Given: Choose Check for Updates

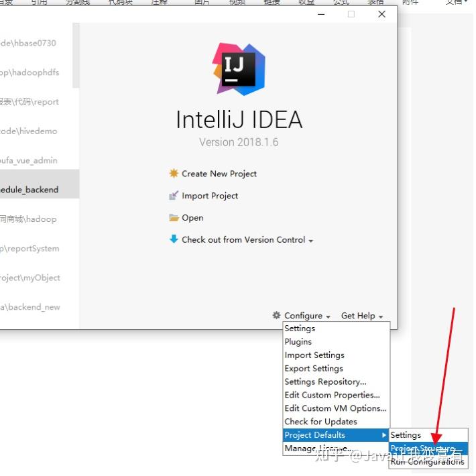Looking at the screenshot, I should 336,422.
